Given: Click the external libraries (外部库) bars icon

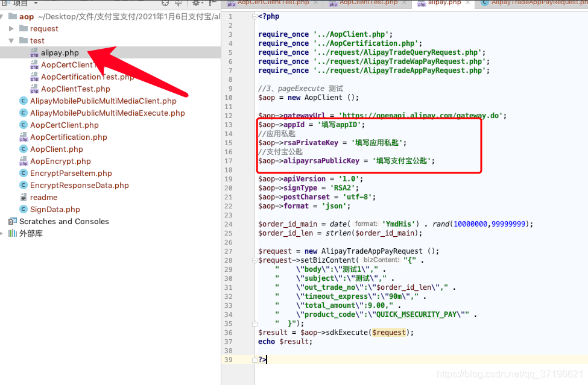Looking at the screenshot, I should 13,233.
